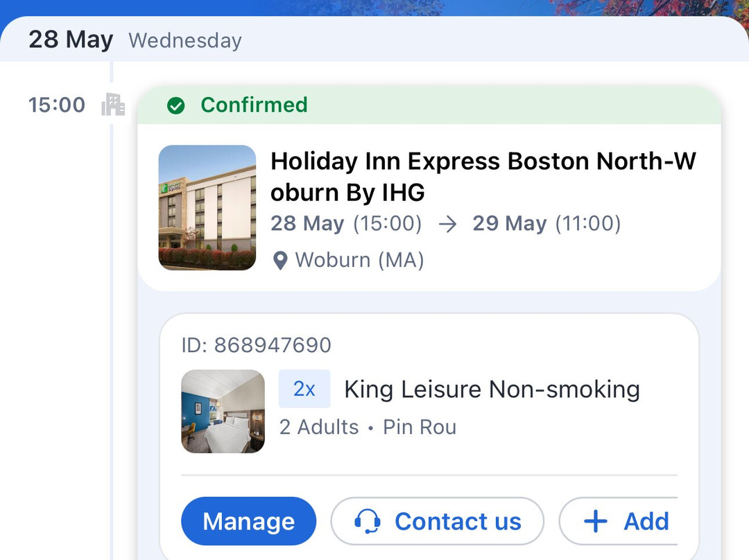
Task: Click the 2x room quantity badge
Action: tap(304, 389)
